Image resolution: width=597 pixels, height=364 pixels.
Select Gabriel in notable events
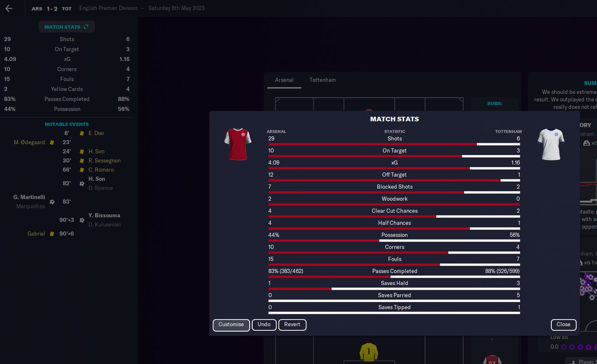(x=36, y=234)
